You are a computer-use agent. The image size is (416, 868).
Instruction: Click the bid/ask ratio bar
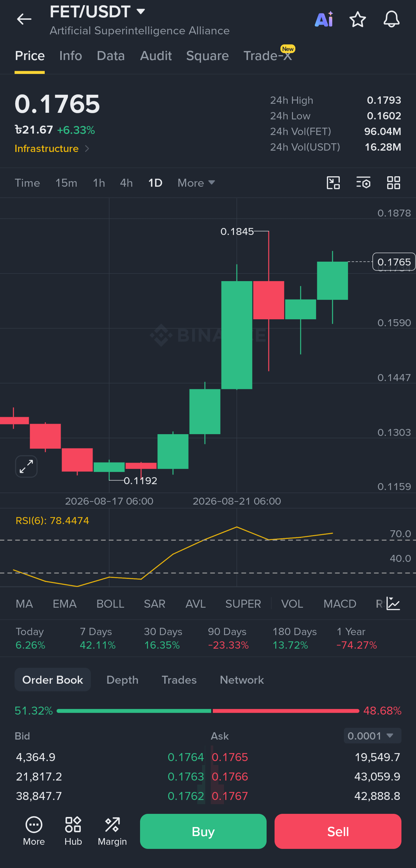(x=208, y=711)
